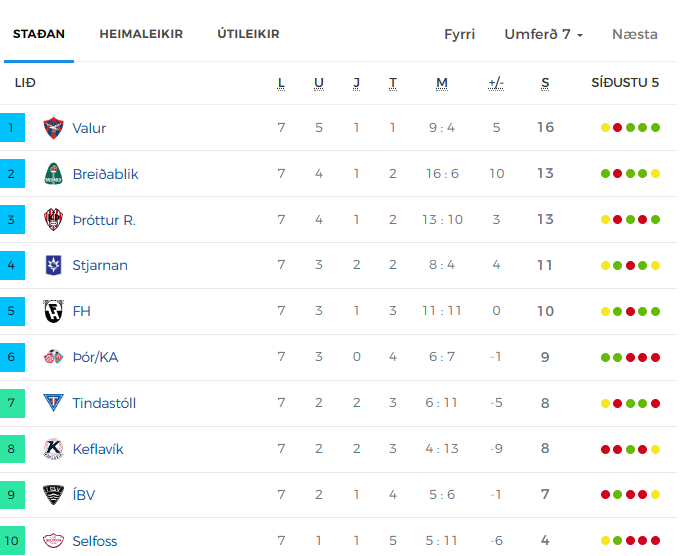Image resolution: width=680 pixels, height=556 pixels.
Task: Click the Þór/KA team logo
Action: pyautogui.click(x=53, y=357)
